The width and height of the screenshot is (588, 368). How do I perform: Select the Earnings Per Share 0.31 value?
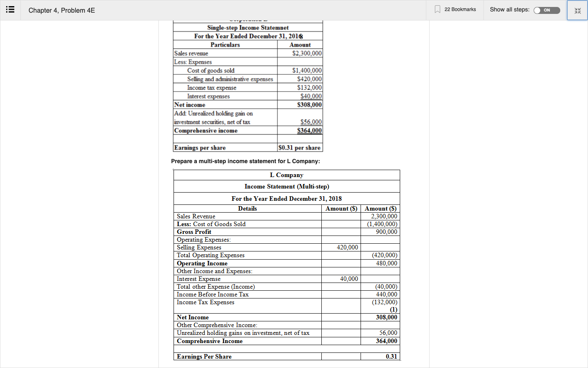[x=391, y=357]
